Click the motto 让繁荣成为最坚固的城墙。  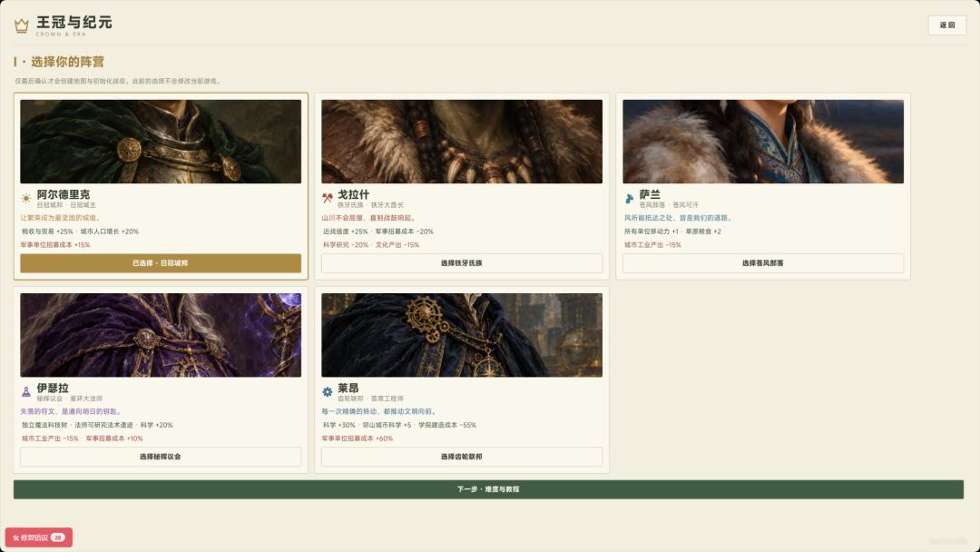tap(61, 218)
